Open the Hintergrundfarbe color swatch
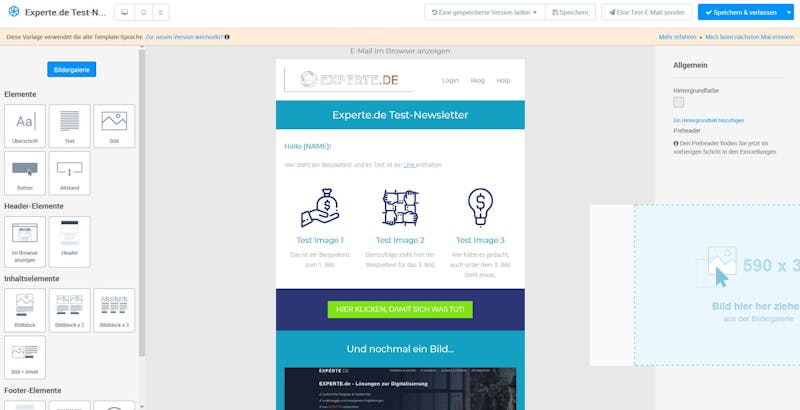 (679, 102)
